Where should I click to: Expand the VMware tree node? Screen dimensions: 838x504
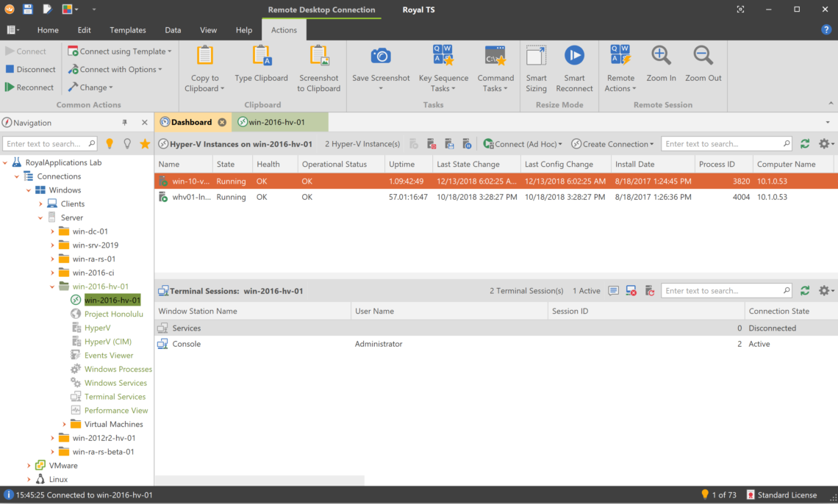tap(29, 466)
